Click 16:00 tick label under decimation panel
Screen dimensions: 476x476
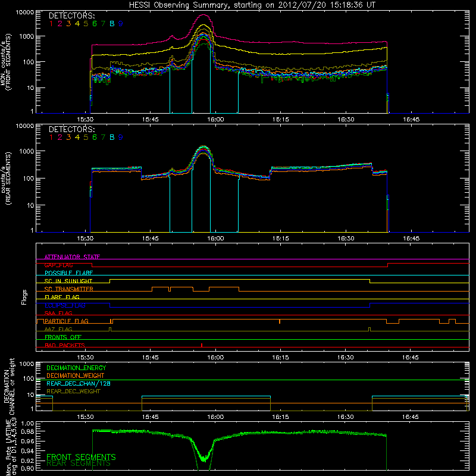pyautogui.click(x=215, y=417)
